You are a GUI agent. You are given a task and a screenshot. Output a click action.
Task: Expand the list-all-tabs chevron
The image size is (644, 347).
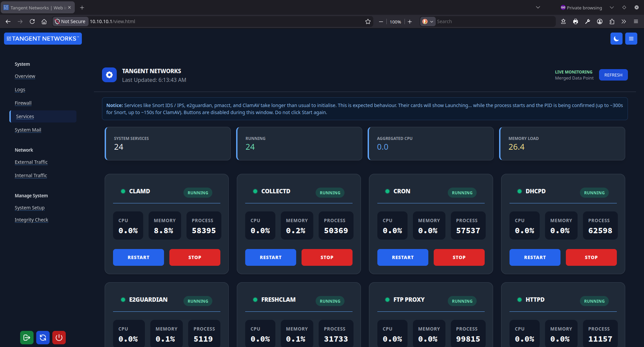coord(538,7)
